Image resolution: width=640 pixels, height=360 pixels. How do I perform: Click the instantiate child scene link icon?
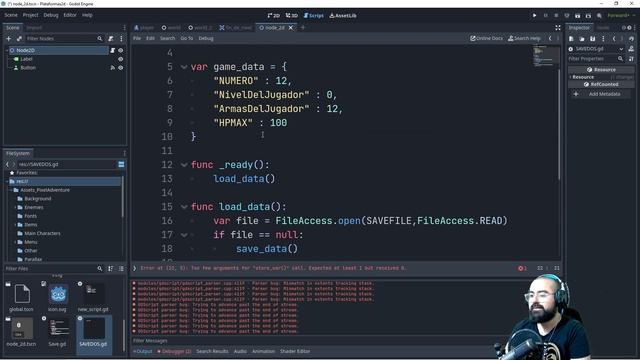click(x=19, y=38)
